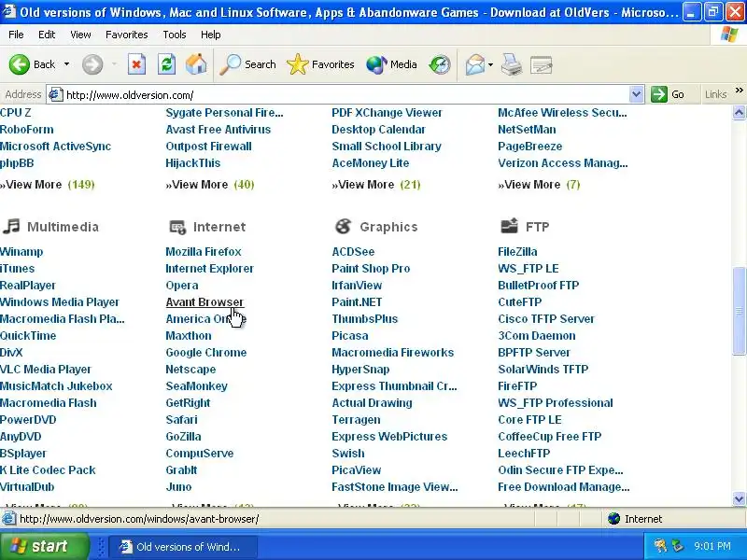The image size is (747, 560).
Task: Click the vertical scrollbar thumb
Action: click(x=739, y=311)
